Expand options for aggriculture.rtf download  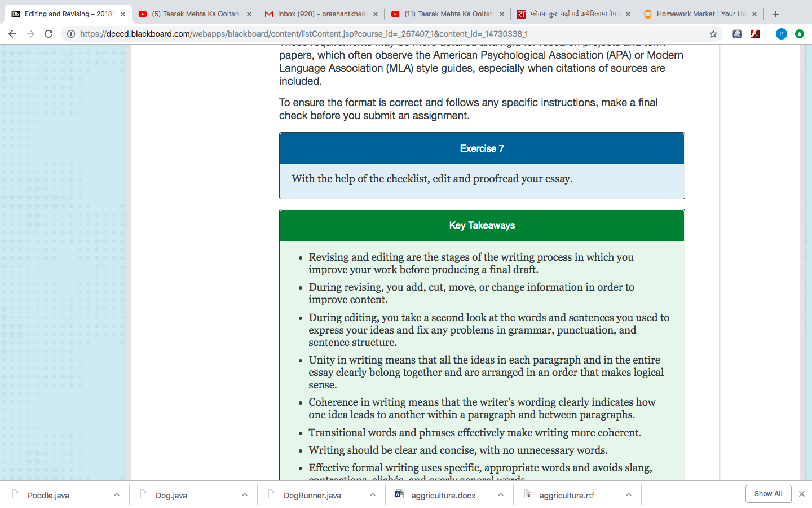coord(629,494)
